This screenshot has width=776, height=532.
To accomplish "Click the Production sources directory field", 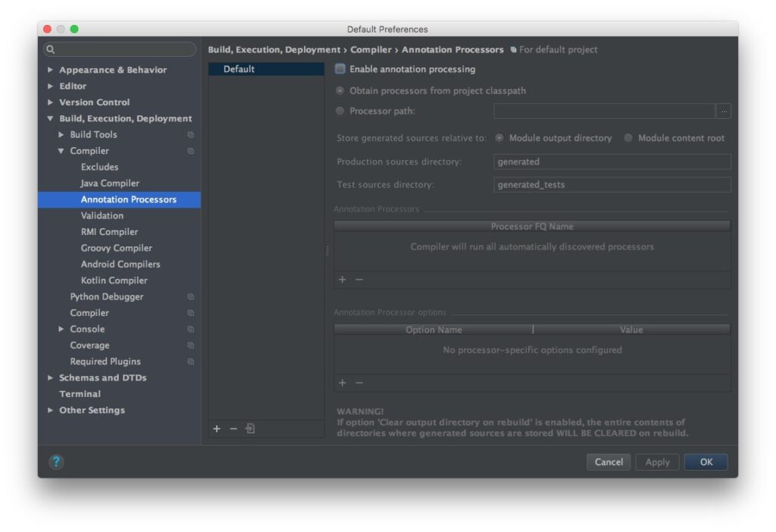I will tap(612, 161).
